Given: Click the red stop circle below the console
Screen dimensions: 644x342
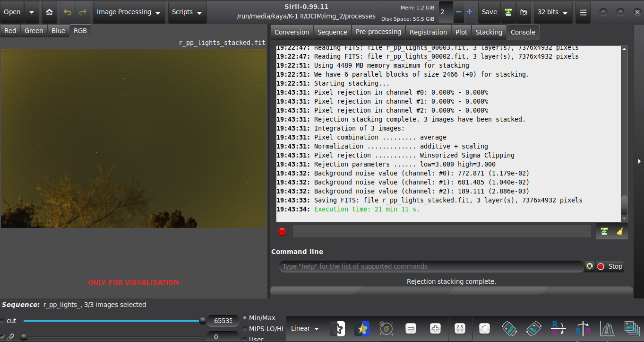Looking at the screenshot, I should click(282, 231).
